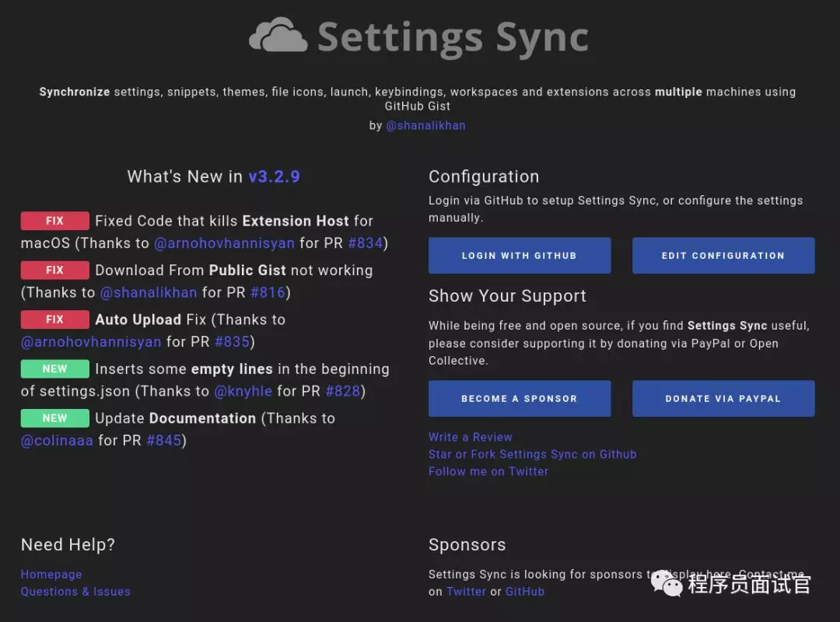The height and width of the screenshot is (622, 840).
Task: Open Star or Fork Settings Sync on Github
Action: [x=532, y=454]
